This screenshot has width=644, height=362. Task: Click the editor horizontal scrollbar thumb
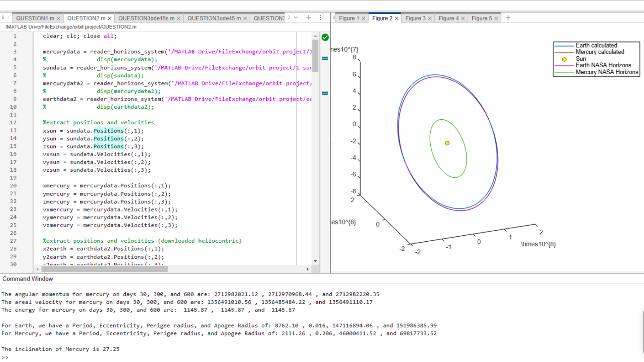pyautogui.click(x=104, y=269)
